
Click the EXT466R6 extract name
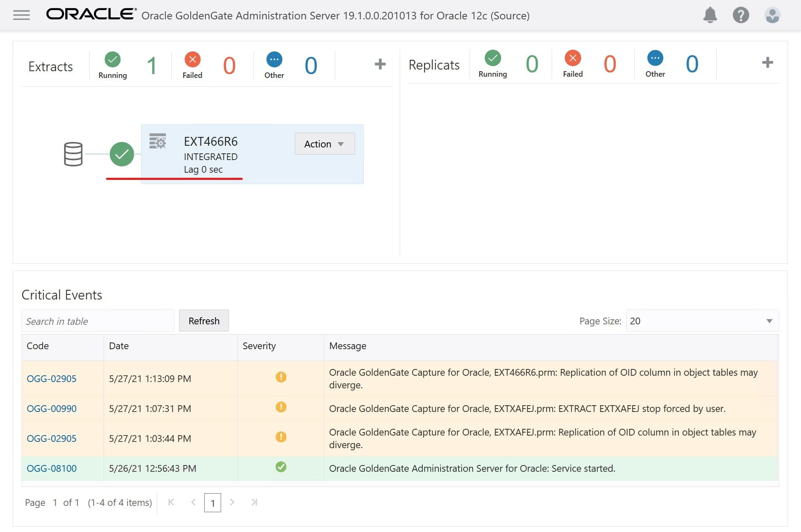pyautogui.click(x=211, y=142)
